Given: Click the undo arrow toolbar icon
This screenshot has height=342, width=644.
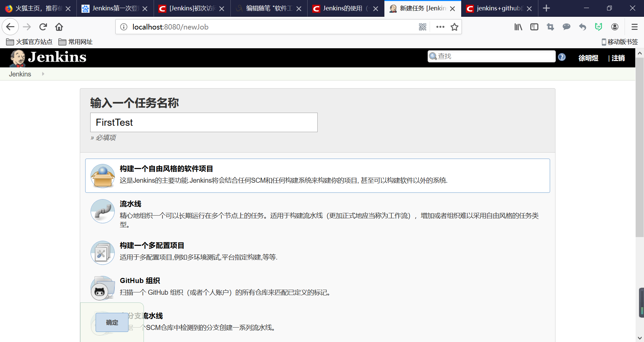Looking at the screenshot, I should tap(583, 27).
